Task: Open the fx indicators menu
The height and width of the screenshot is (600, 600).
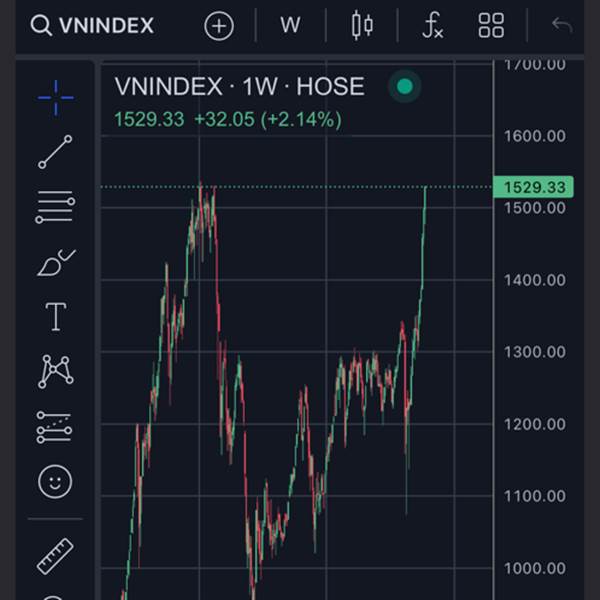Action: coord(432,25)
